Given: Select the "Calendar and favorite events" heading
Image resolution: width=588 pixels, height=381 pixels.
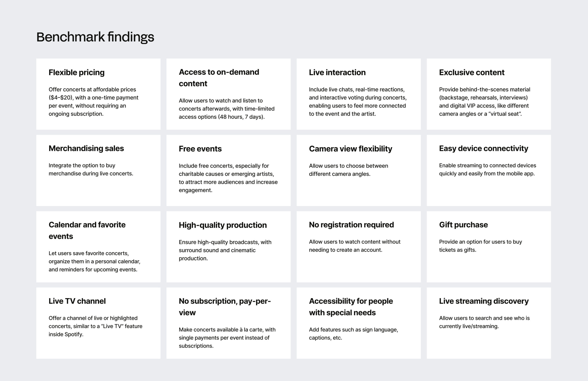Looking at the screenshot, I should [87, 230].
